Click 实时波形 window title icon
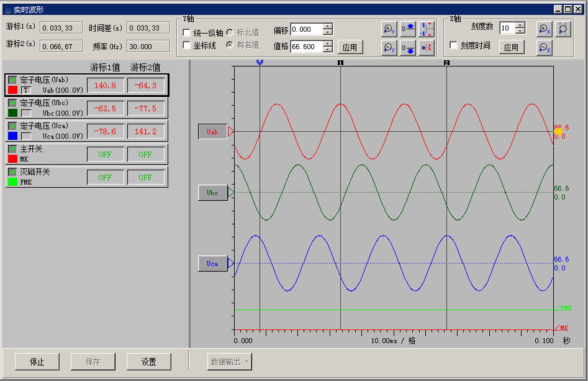The image size is (588, 381). [8, 10]
